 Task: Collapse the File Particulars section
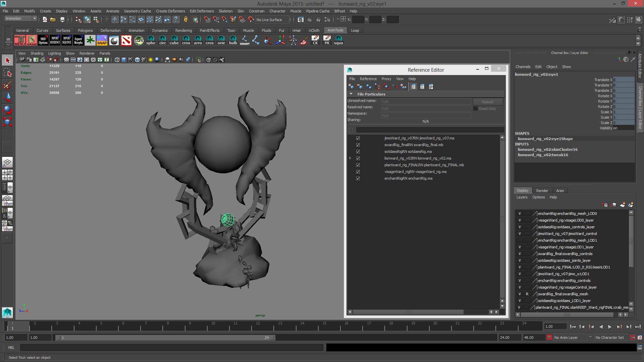tap(351, 94)
